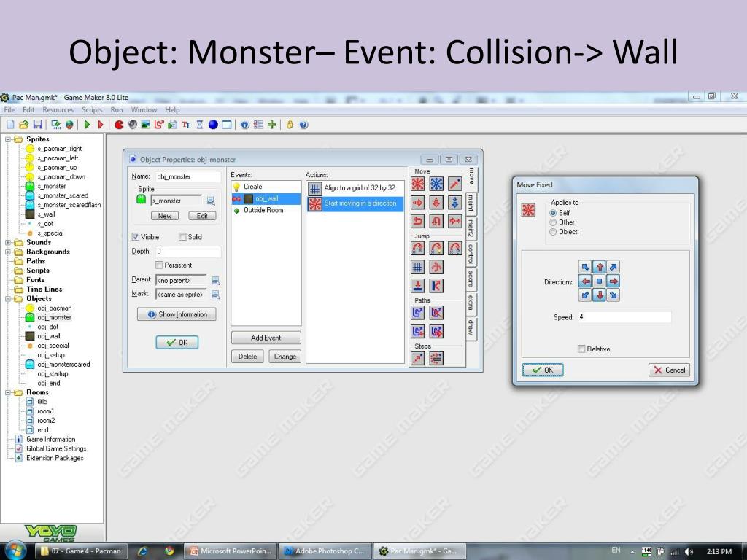Click the Create a sound speaker icon
The width and height of the screenshot is (747, 560).
click(x=133, y=125)
